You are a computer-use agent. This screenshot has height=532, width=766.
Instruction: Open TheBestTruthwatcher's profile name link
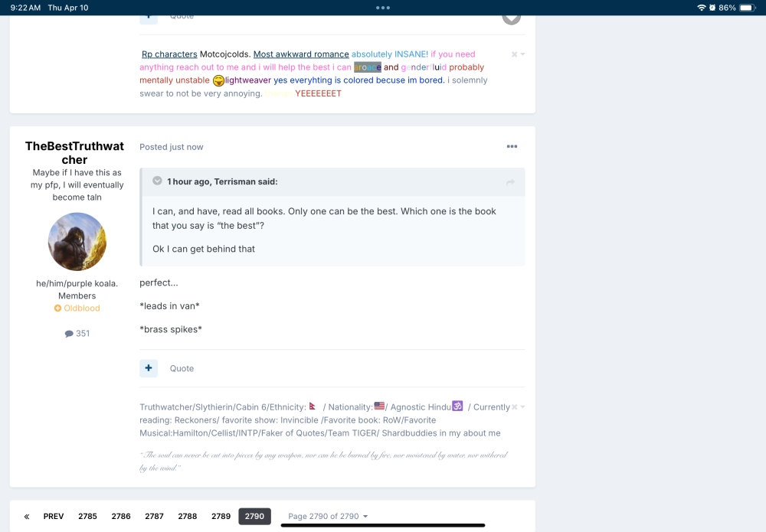(75, 153)
